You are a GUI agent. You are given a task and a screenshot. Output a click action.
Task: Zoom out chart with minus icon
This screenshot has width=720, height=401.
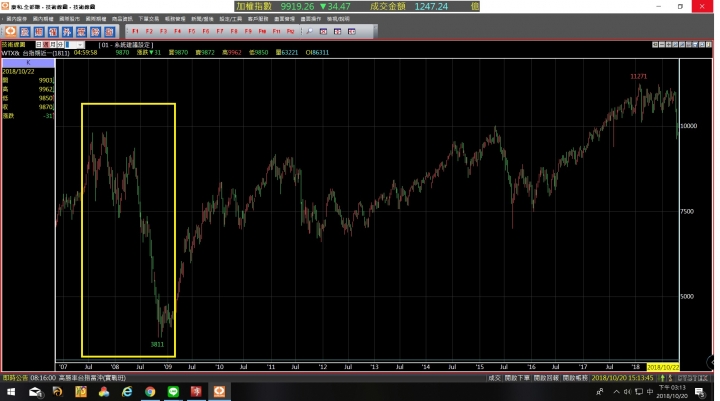(x=662, y=45)
